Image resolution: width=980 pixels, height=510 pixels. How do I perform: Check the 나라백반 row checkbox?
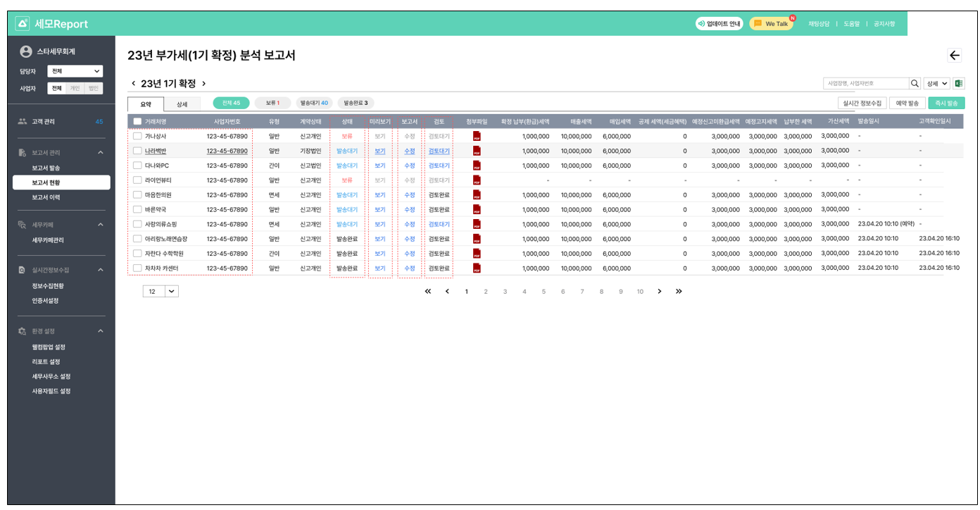(137, 151)
